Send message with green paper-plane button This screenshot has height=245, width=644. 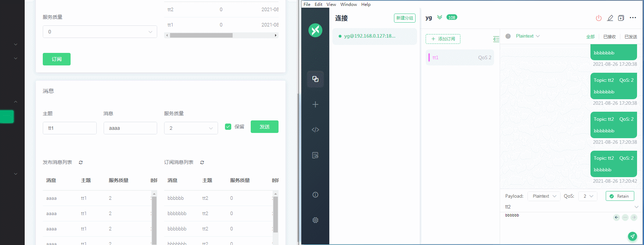click(x=633, y=236)
